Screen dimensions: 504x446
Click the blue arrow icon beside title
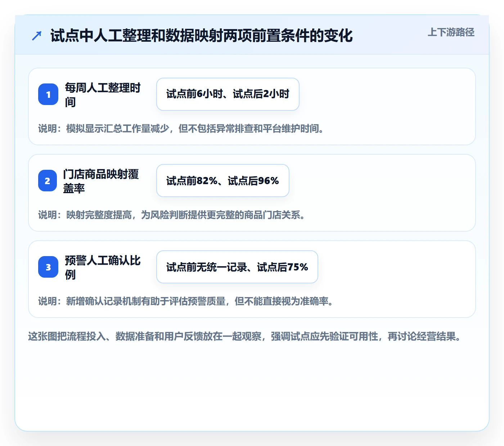(x=37, y=36)
